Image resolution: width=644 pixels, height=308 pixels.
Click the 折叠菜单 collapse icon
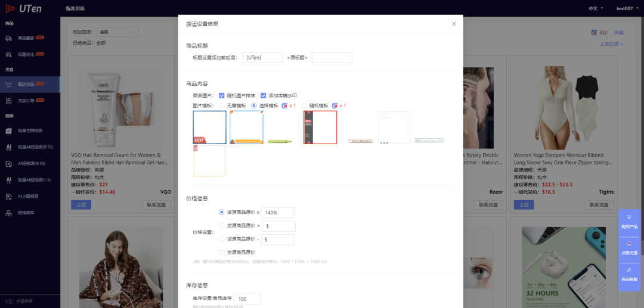pos(8,301)
